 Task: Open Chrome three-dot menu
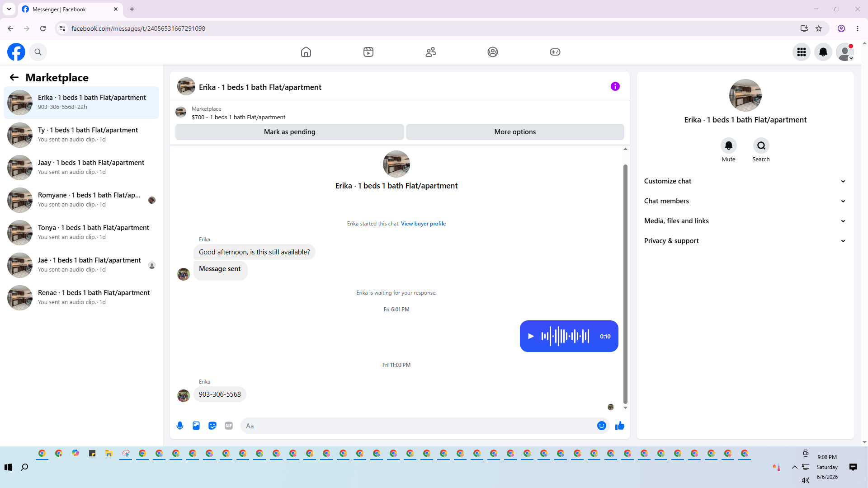[858, 28]
